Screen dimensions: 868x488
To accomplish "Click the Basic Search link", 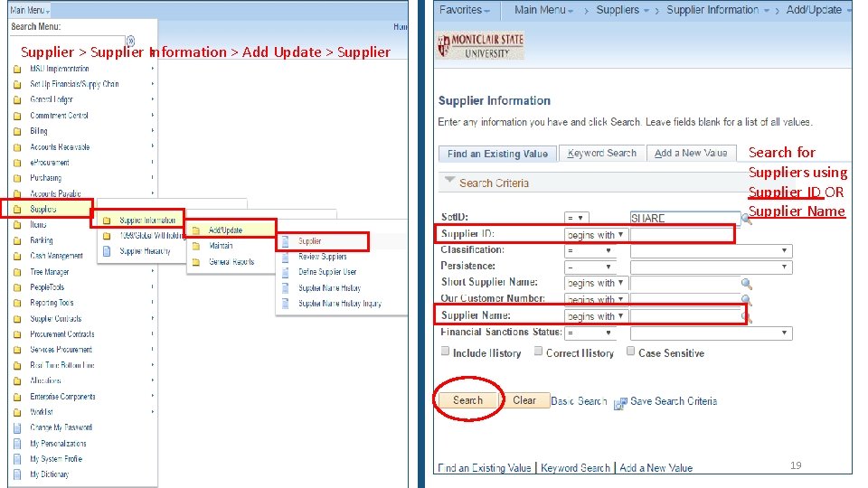I will (x=579, y=401).
